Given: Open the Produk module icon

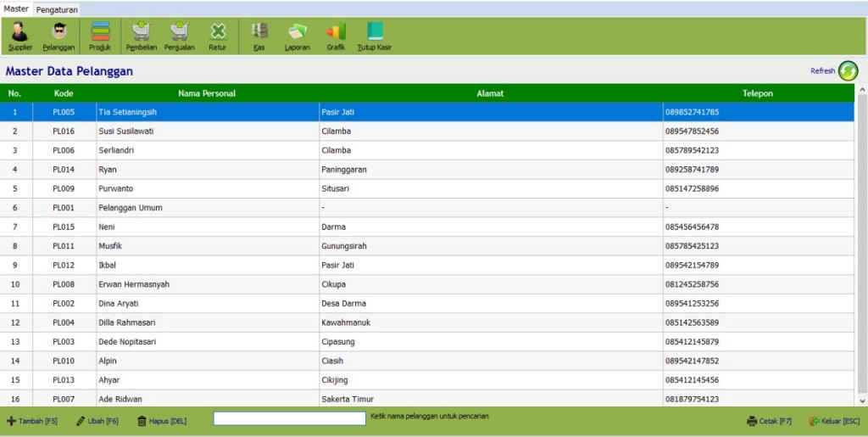Looking at the screenshot, I should [100, 32].
